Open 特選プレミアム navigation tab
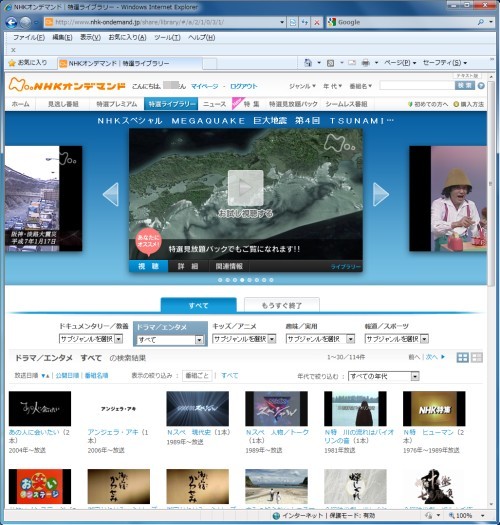 117,104
